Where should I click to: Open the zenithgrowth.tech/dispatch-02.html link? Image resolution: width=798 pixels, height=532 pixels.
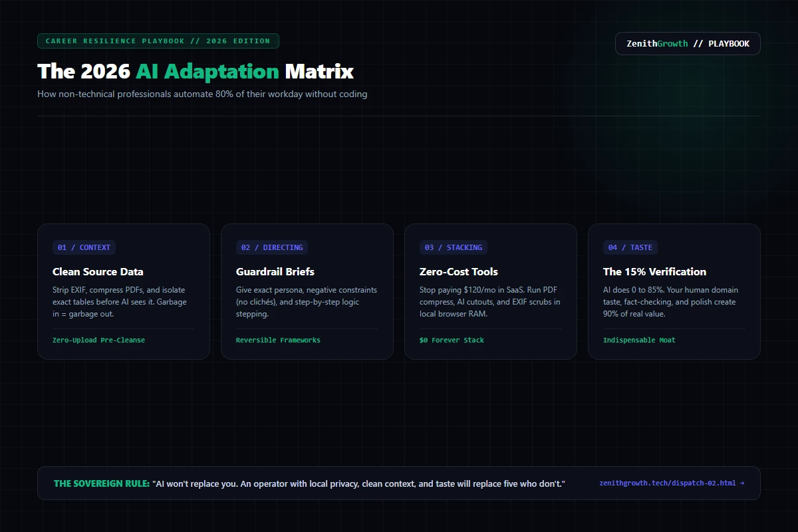coord(672,483)
